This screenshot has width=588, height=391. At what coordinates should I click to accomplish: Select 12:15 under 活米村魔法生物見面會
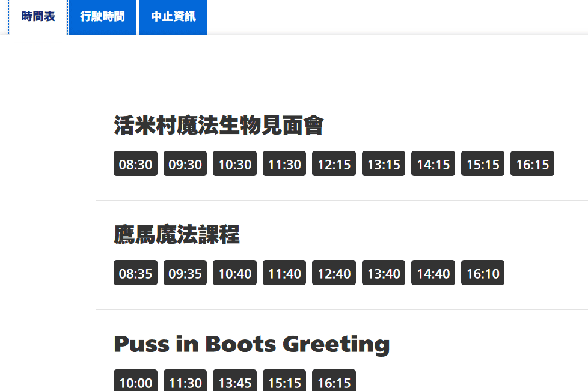(x=334, y=164)
